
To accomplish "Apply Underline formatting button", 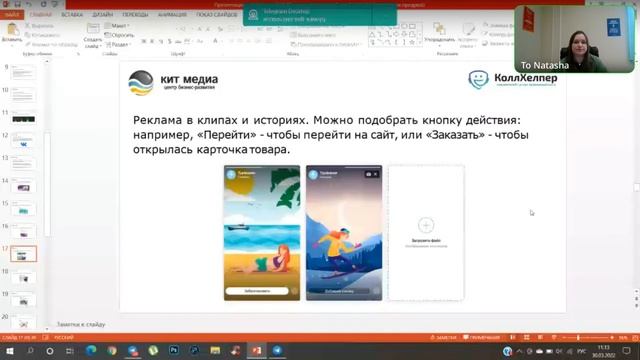I will click(x=161, y=41).
